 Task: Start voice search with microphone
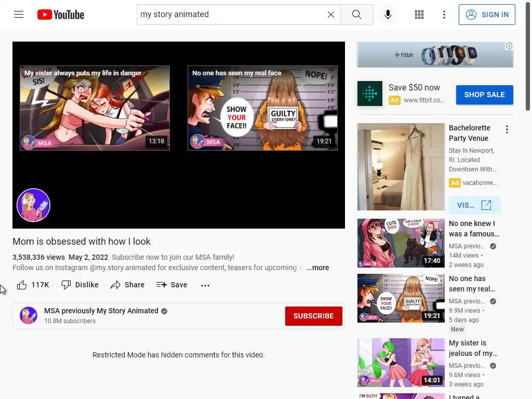pos(388,15)
